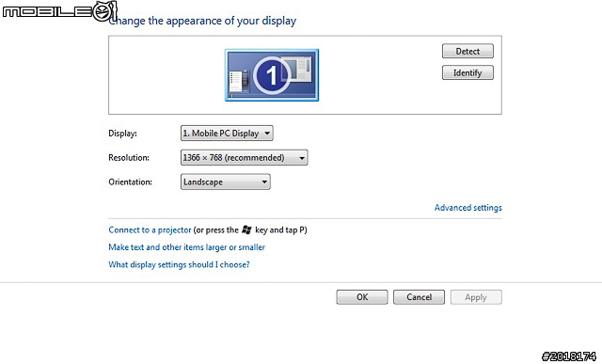Open the Advanced settings link
602x364 pixels.
[x=468, y=208]
